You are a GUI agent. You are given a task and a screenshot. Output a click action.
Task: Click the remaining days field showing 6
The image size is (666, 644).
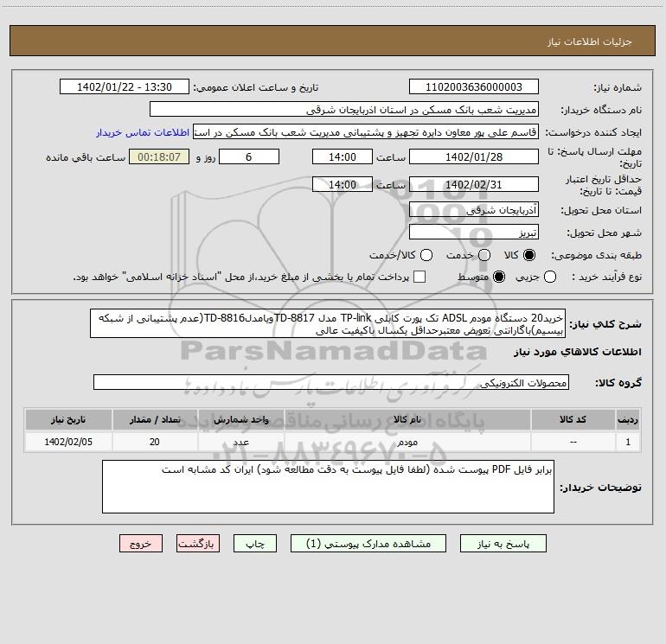[249, 156]
